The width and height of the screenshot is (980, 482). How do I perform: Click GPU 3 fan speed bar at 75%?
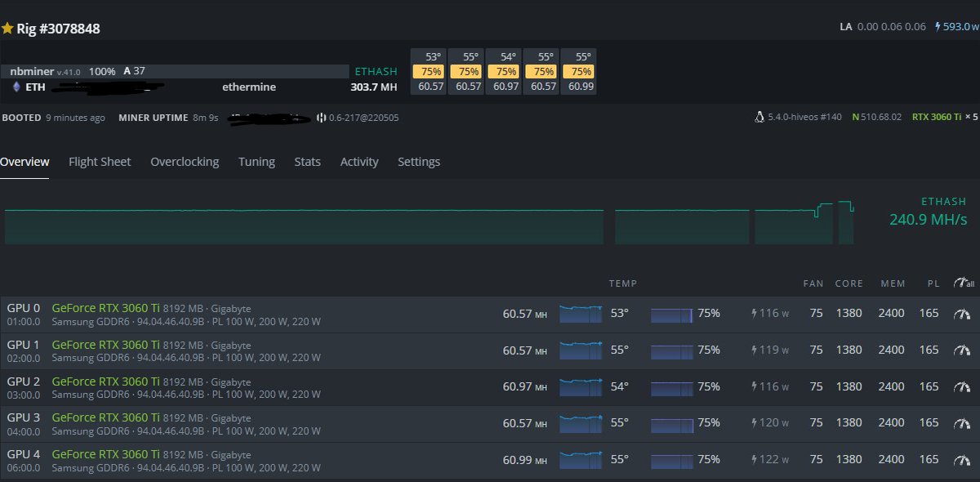pos(672,425)
